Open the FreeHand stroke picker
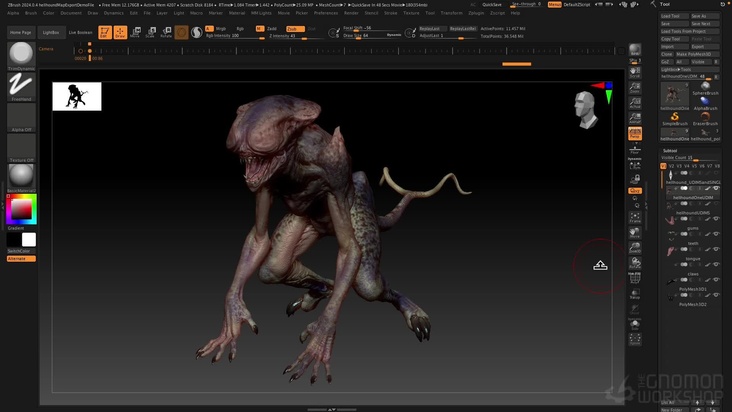Screen dimensions: 732x412 coord(21,87)
